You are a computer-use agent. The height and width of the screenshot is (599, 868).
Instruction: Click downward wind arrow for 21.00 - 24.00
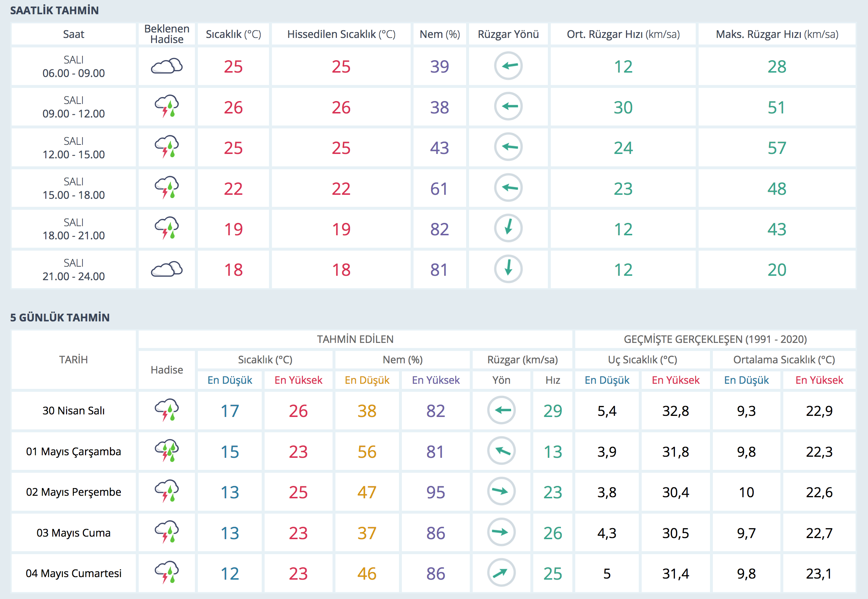[508, 269]
